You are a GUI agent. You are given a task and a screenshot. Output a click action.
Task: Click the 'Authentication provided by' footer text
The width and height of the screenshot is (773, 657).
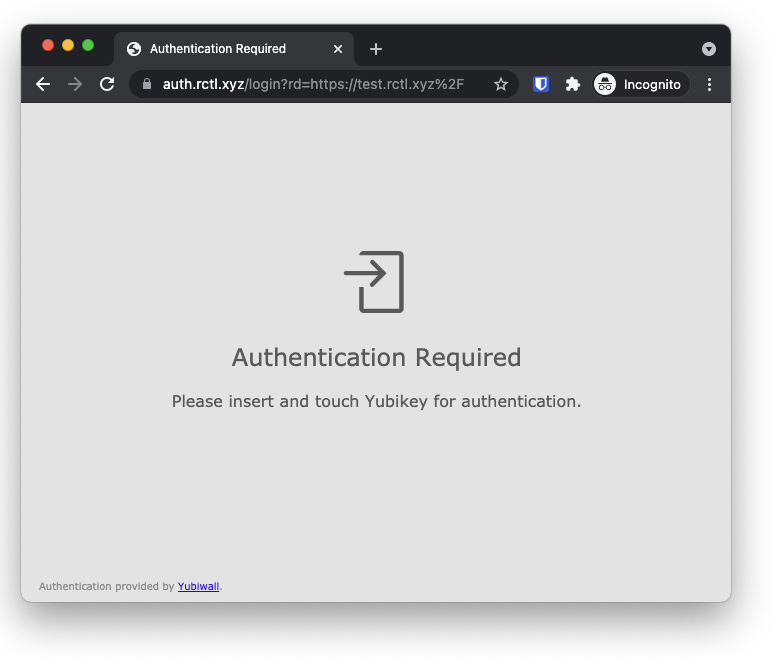[x=106, y=587]
